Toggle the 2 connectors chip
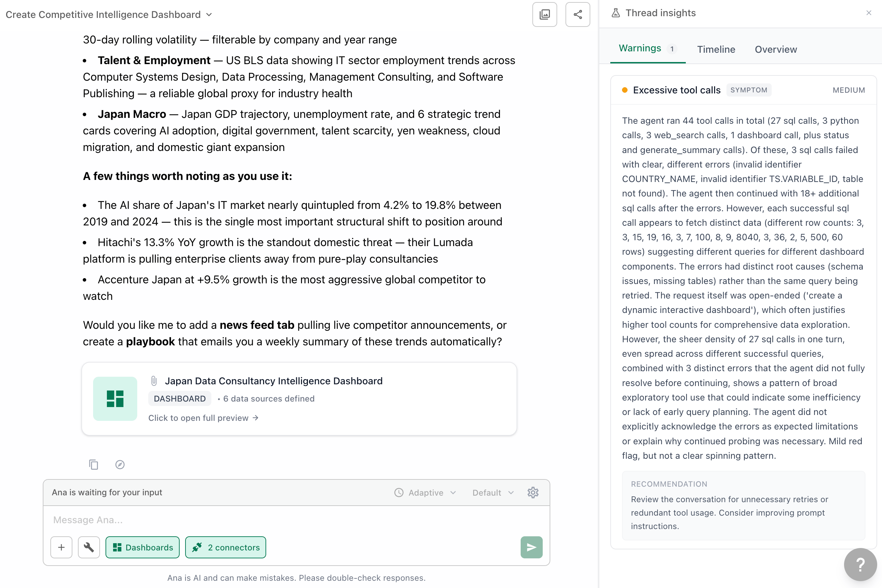 pos(225,547)
